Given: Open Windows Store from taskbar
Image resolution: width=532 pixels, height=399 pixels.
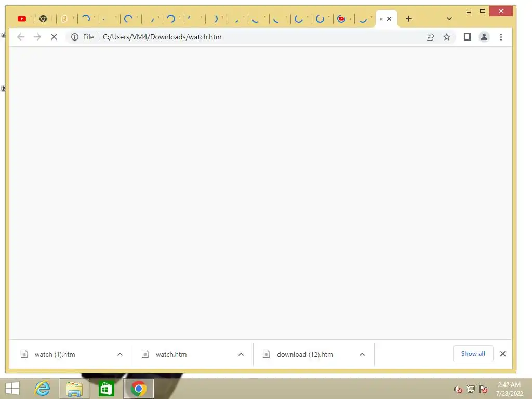Looking at the screenshot, I should (106, 389).
